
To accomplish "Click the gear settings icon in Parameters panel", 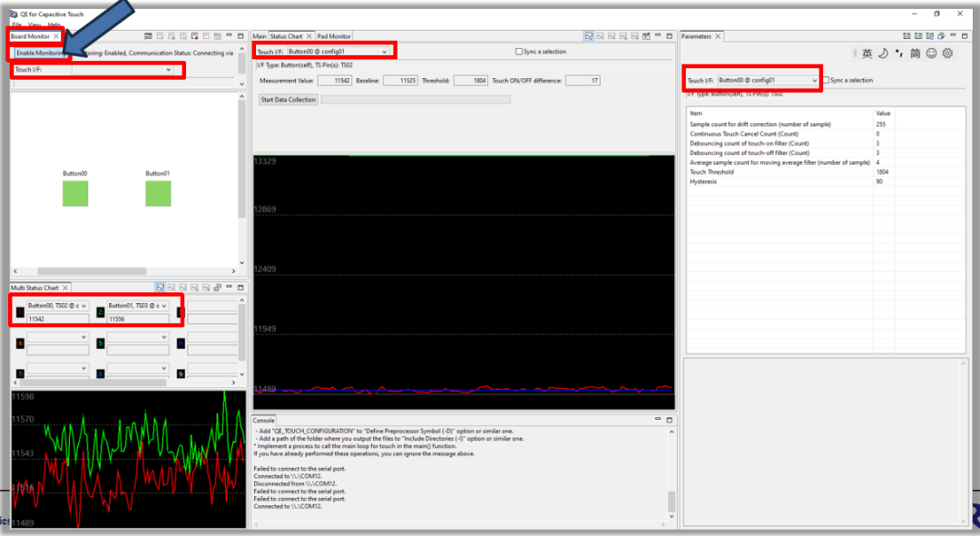I will tap(947, 54).
